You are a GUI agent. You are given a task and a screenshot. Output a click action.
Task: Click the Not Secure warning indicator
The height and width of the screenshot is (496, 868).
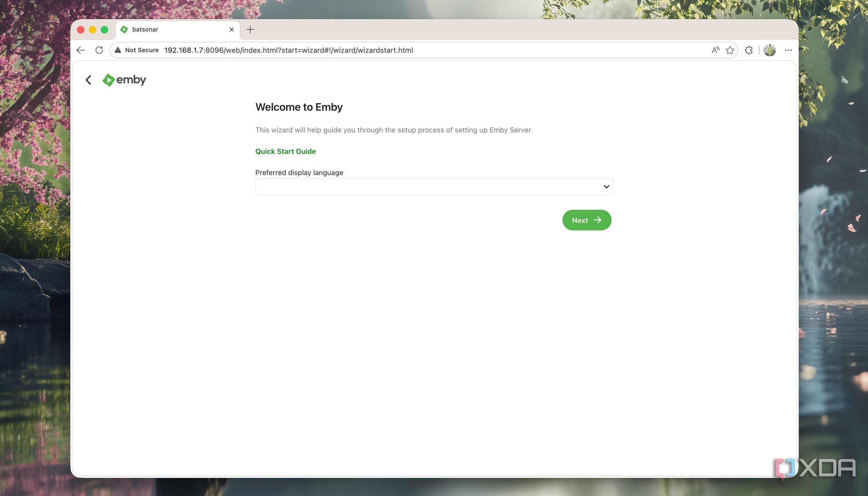click(x=137, y=50)
